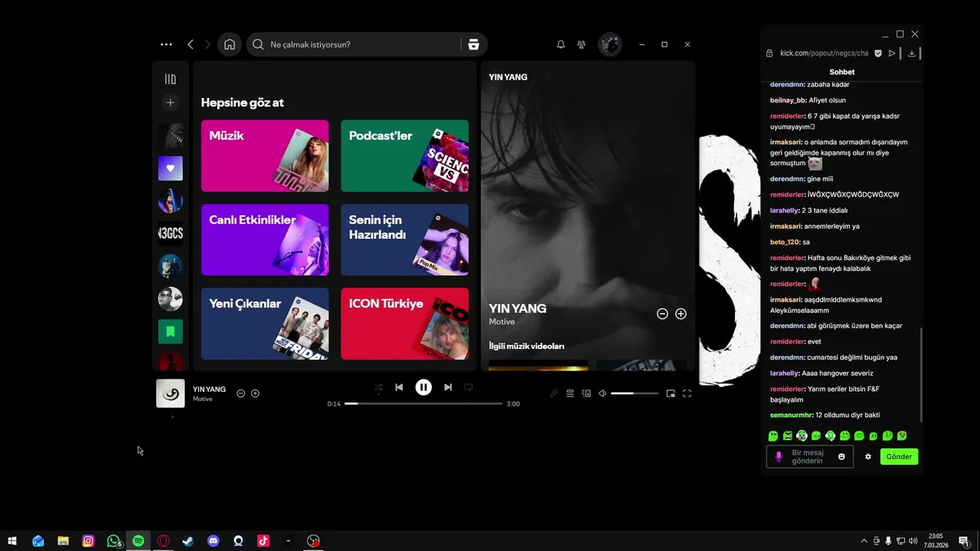980x551 pixels.
Task: Open the Browse icon next to search
Action: pyautogui.click(x=473, y=44)
